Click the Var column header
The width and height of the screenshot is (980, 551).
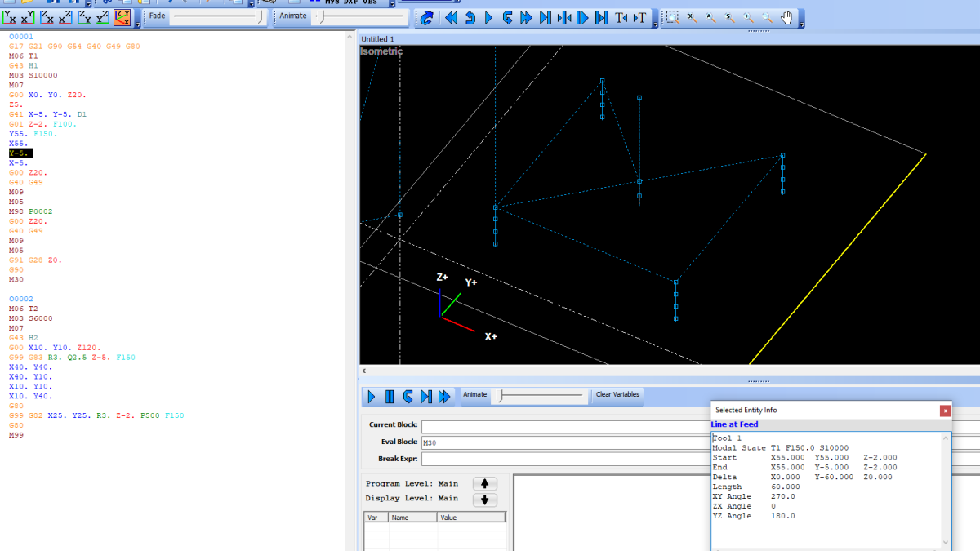376,518
